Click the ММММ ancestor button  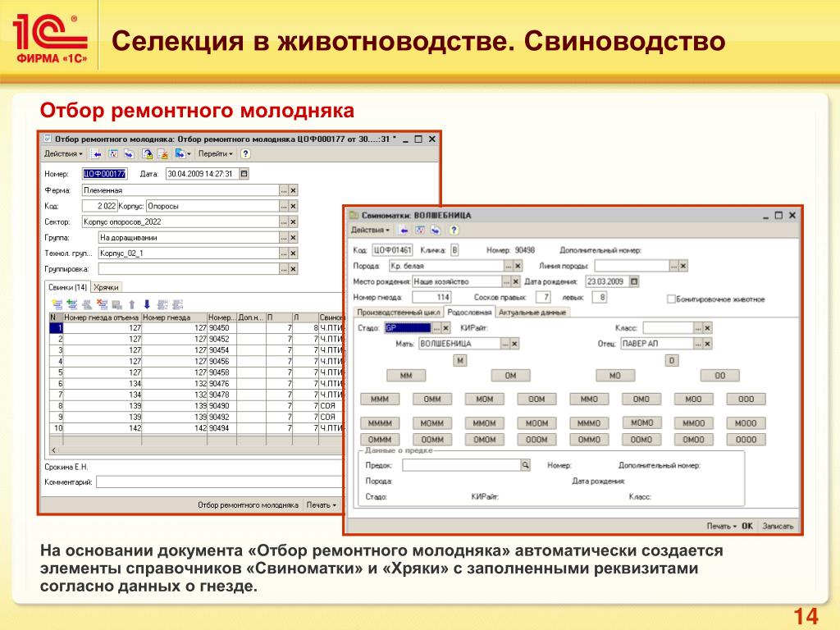(x=380, y=423)
